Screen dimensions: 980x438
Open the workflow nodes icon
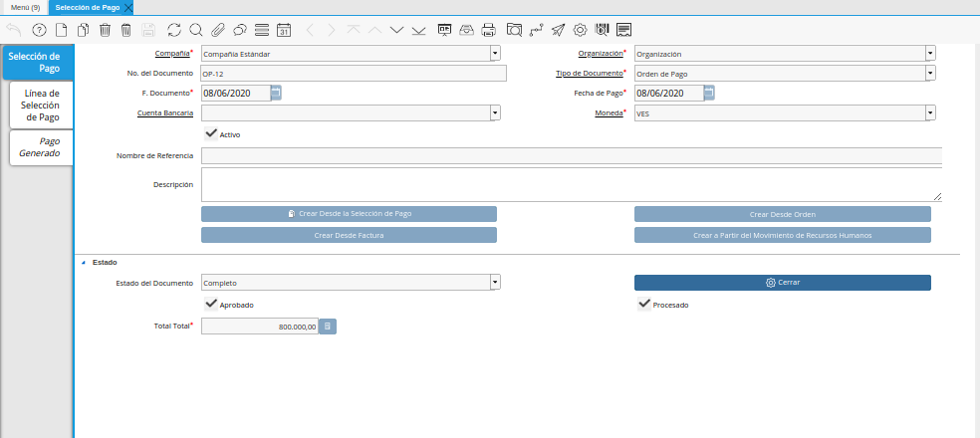tap(536, 30)
